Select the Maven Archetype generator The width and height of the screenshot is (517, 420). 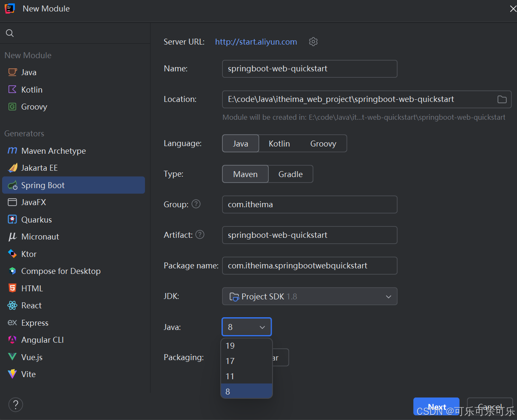tap(52, 151)
